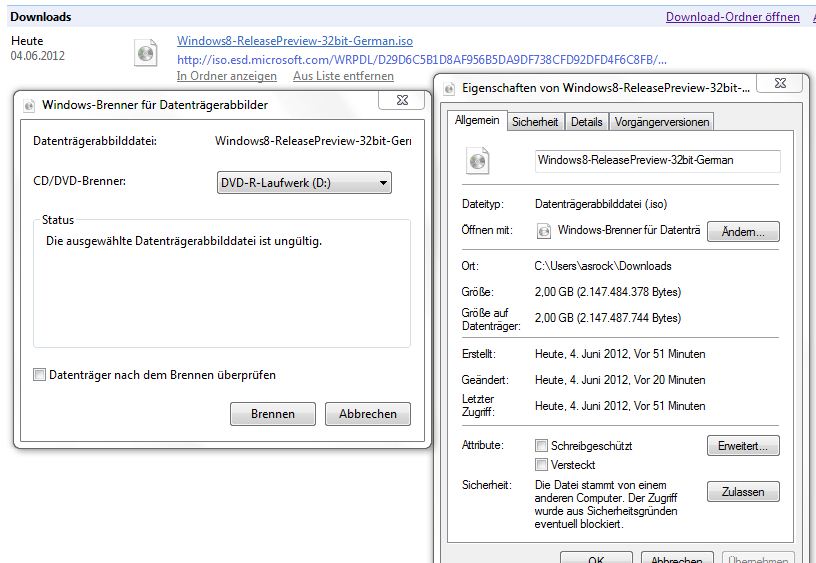Click the file name field in Eigenschaften
816x563 pixels.
[658, 160]
